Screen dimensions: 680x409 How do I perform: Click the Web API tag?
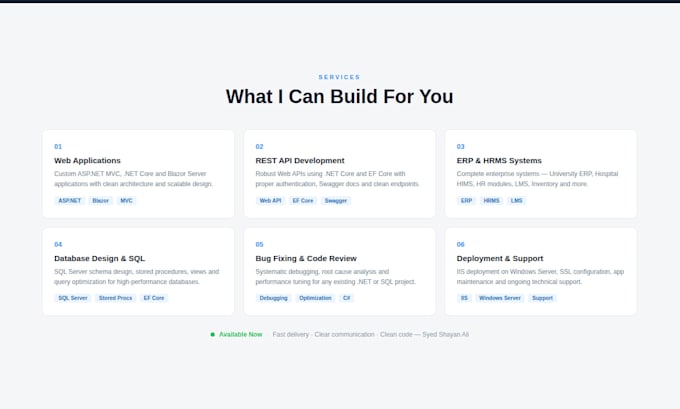pos(270,200)
